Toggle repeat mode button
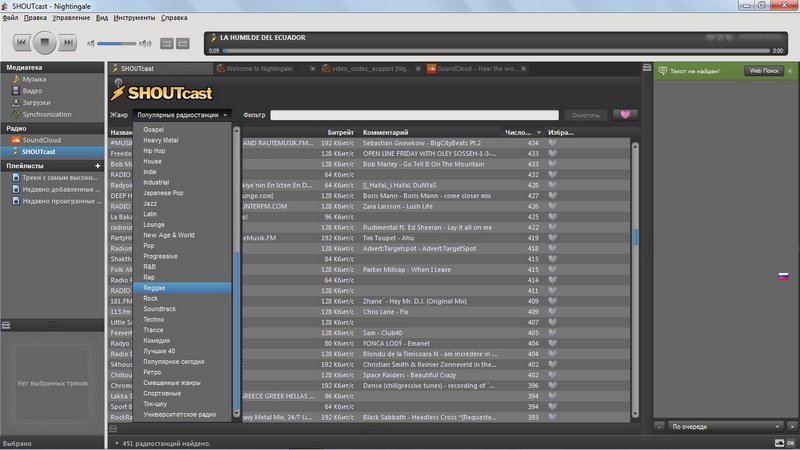Viewport: 800px width, 450px height. pos(183,43)
